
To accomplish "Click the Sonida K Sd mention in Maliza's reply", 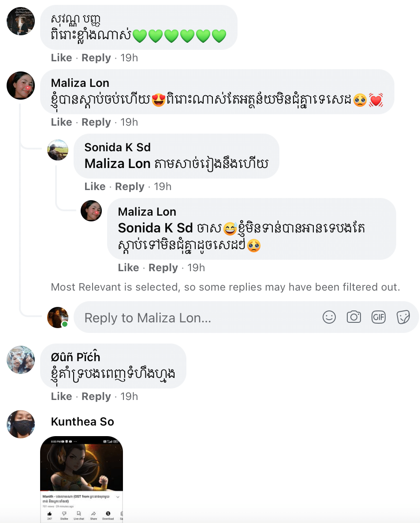I will point(155,228).
